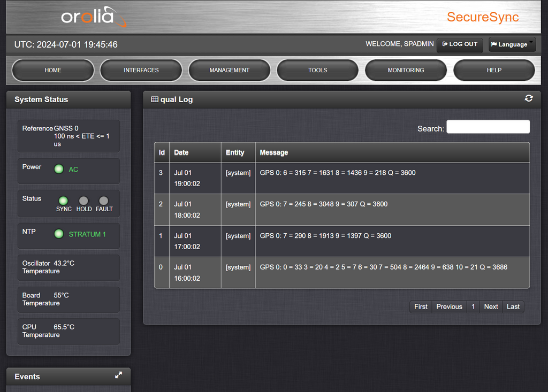Click the green AC power indicator
This screenshot has height=392, width=548.
pos(59,169)
